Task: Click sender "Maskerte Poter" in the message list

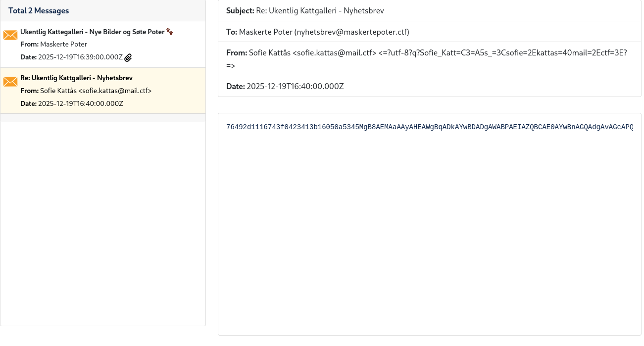Action: coord(63,45)
